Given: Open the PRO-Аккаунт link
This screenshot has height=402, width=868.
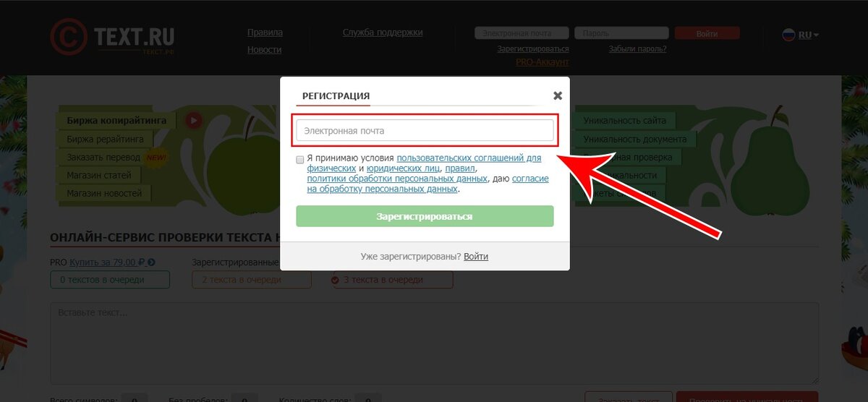Looking at the screenshot, I should click(542, 63).
